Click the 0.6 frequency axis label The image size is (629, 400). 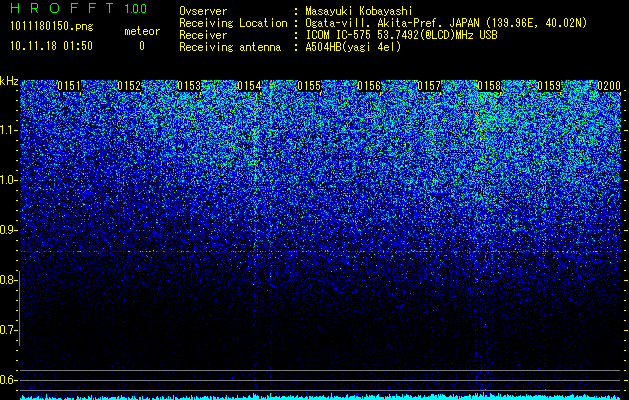(8, 380)
